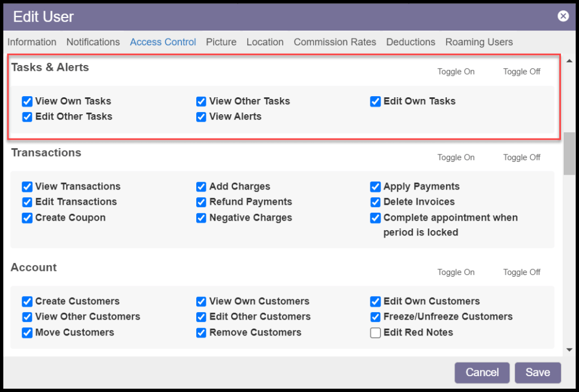Open the Commission Rates tab
Image resolution: width=579 pixels, height=392 pixels.
pos(335,42)
